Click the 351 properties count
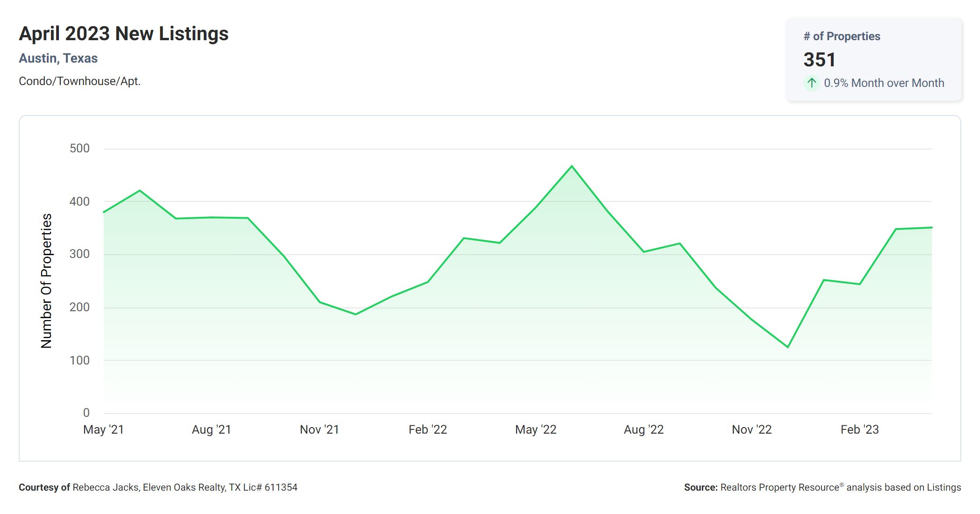Viewport: 980px width, 514px height. tap(819, 60)
